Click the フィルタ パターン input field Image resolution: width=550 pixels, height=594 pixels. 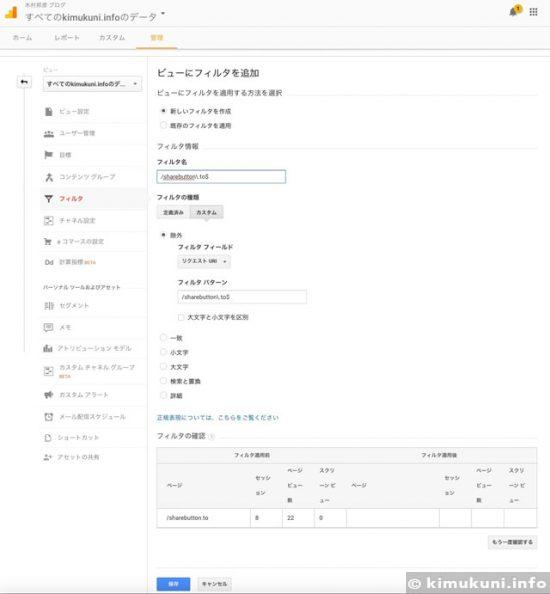pos(242,297)
